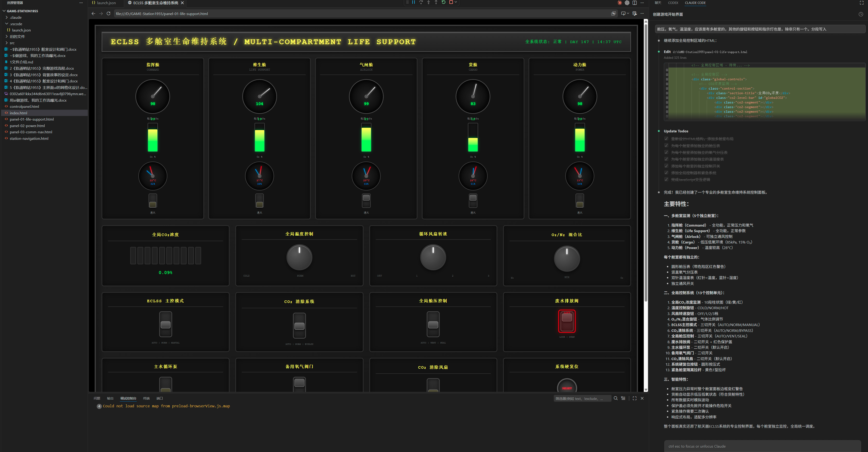Toggle the 货舱 ventilation switch
Image resolution: width=868 pixels, height=452 pixels.
coord(473,201)
